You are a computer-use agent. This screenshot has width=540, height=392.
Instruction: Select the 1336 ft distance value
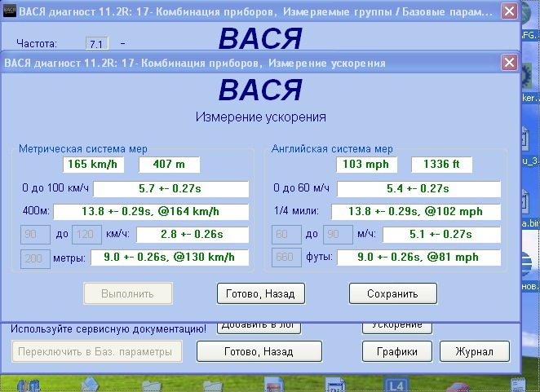441,164
